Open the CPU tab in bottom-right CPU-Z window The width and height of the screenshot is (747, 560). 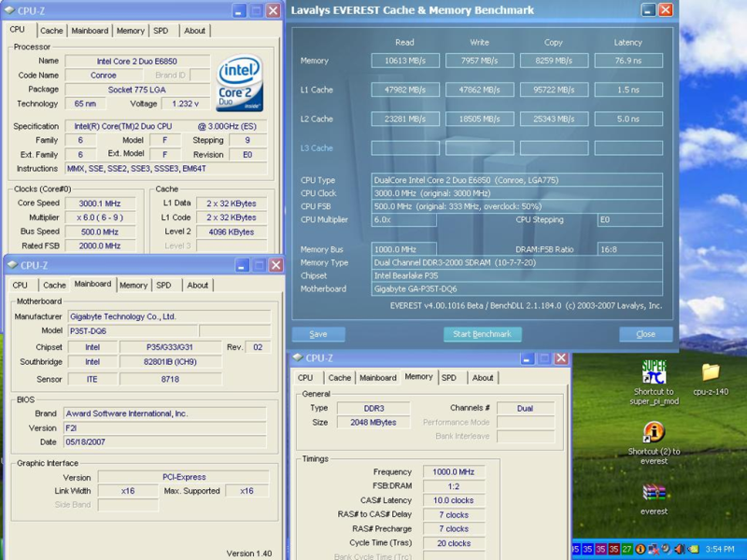[x=305, y=377]
